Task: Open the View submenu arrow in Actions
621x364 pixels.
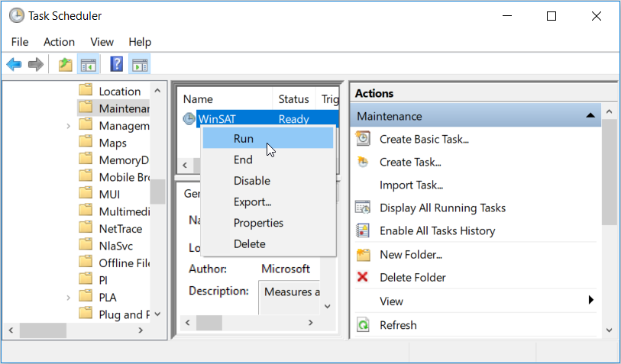Action: [591, 300]
